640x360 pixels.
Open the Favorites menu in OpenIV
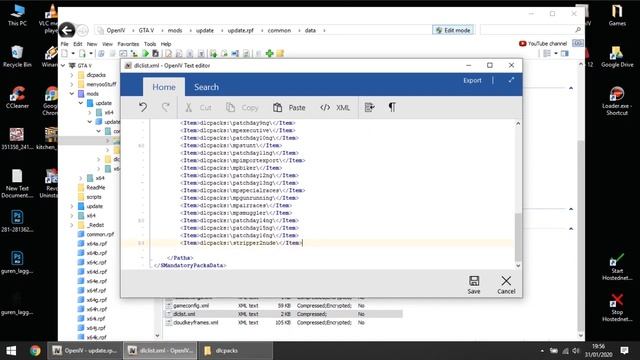coord(128,44)
